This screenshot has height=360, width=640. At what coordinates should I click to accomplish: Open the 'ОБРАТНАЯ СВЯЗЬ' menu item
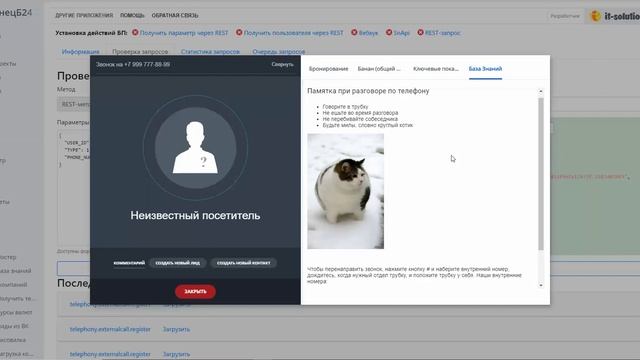pos(175,15)
